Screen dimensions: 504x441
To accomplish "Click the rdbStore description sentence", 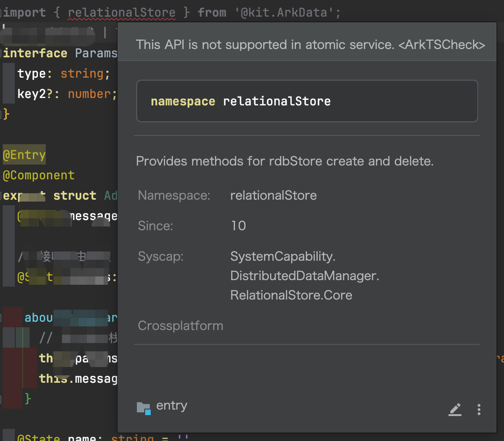I will pyautogui.click(x=284, y=161).
